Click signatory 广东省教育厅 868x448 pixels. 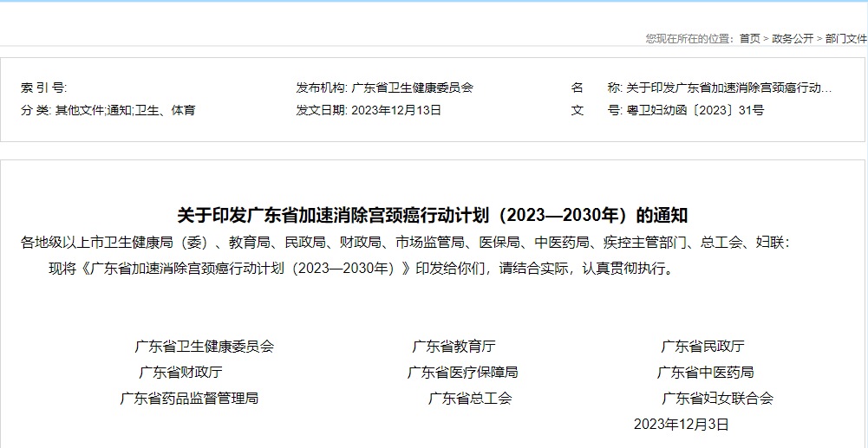(x=454, y=347)
